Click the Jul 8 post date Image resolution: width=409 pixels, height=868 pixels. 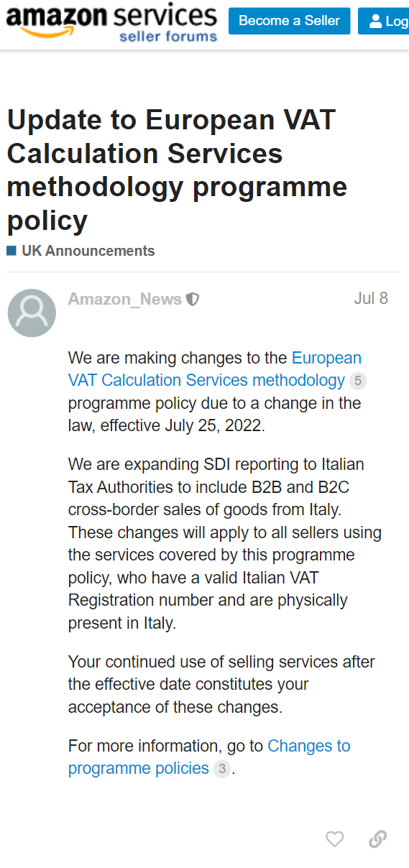click(371, 298)
